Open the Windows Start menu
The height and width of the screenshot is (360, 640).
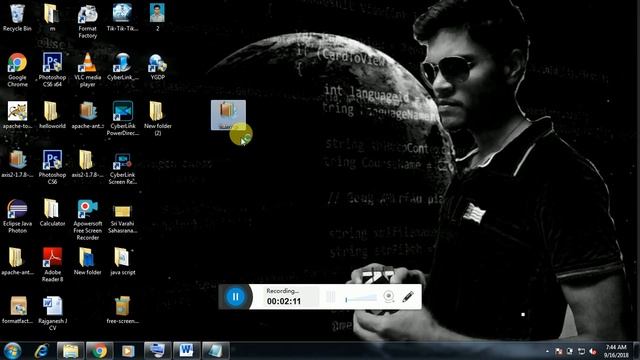pyautogui.click(x=12, y=351)
